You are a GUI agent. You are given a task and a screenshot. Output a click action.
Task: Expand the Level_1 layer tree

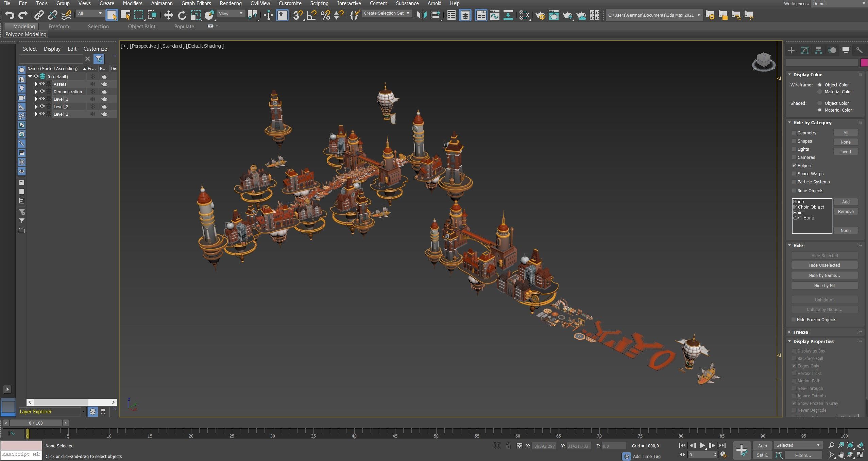[36, 99]
